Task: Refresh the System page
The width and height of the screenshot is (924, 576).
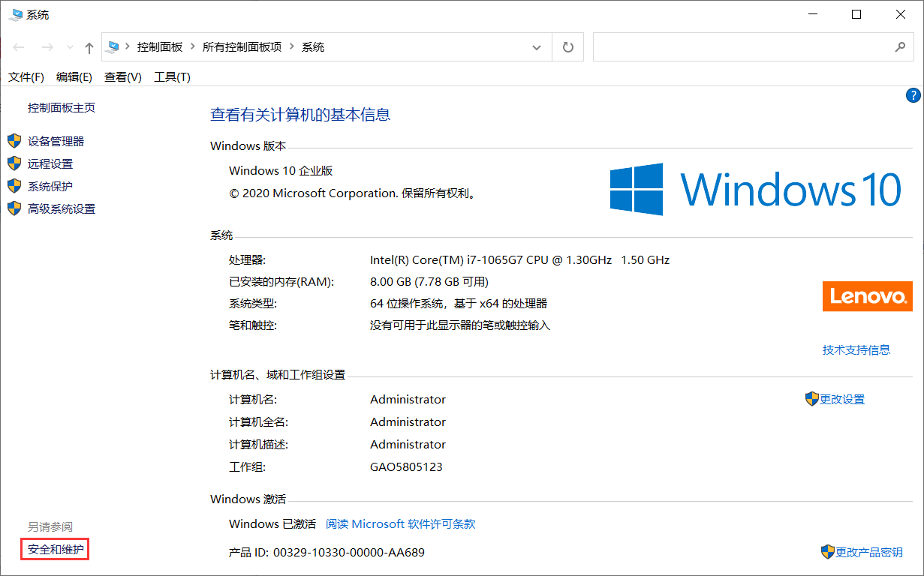Action: pyautogui.click(x=568, y=47)
